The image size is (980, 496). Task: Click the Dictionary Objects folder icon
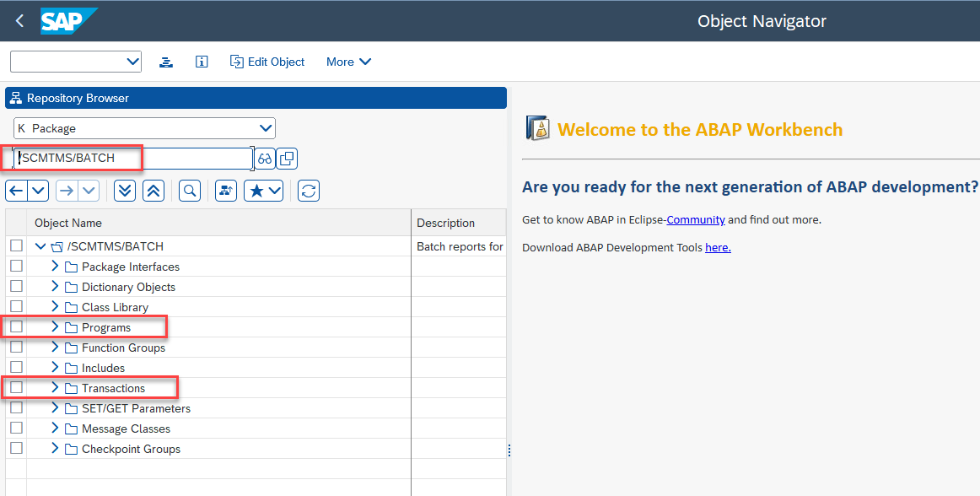[71, 287]
